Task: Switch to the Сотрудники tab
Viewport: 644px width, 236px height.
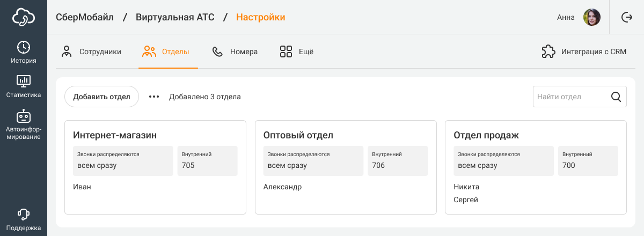Action: pos(91,52)
